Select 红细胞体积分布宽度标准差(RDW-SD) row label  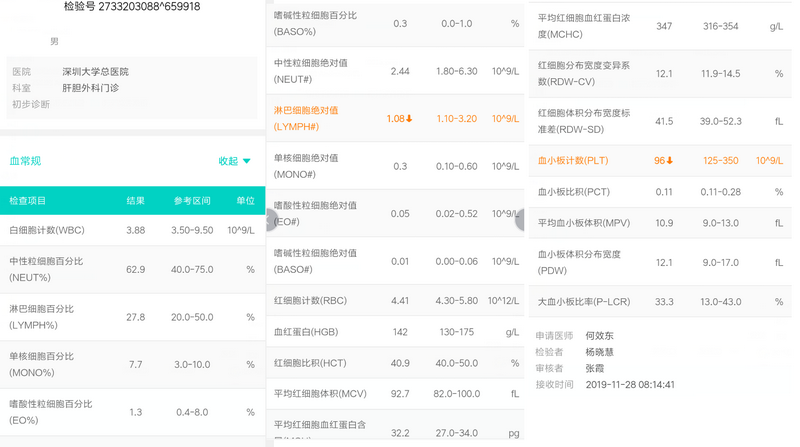click(584, 121)
